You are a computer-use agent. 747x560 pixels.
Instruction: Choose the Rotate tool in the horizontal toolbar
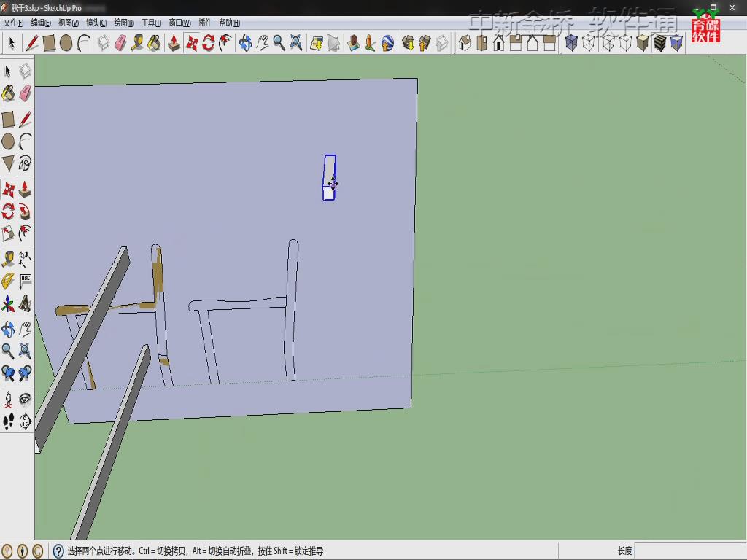[x=208, y=43]
